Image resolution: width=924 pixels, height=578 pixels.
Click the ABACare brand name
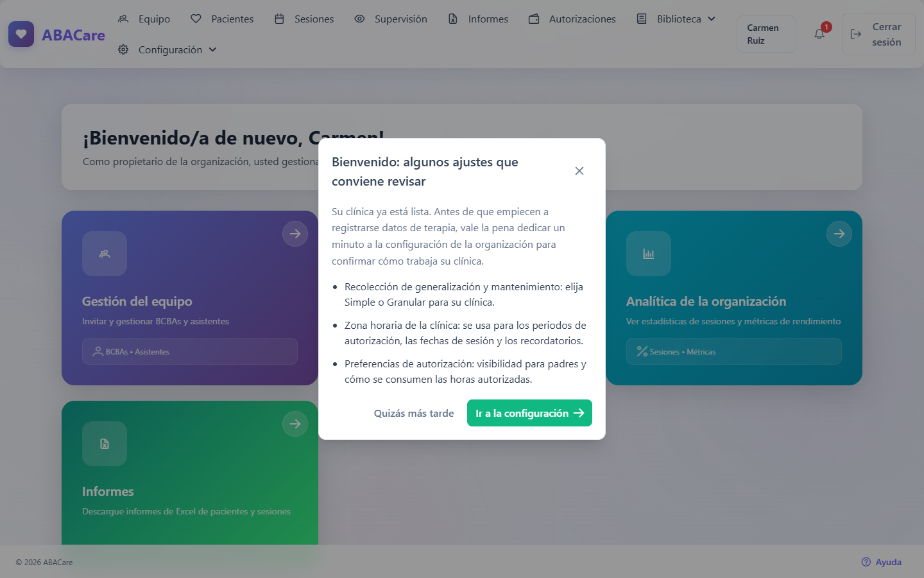(x=73, y=35)
